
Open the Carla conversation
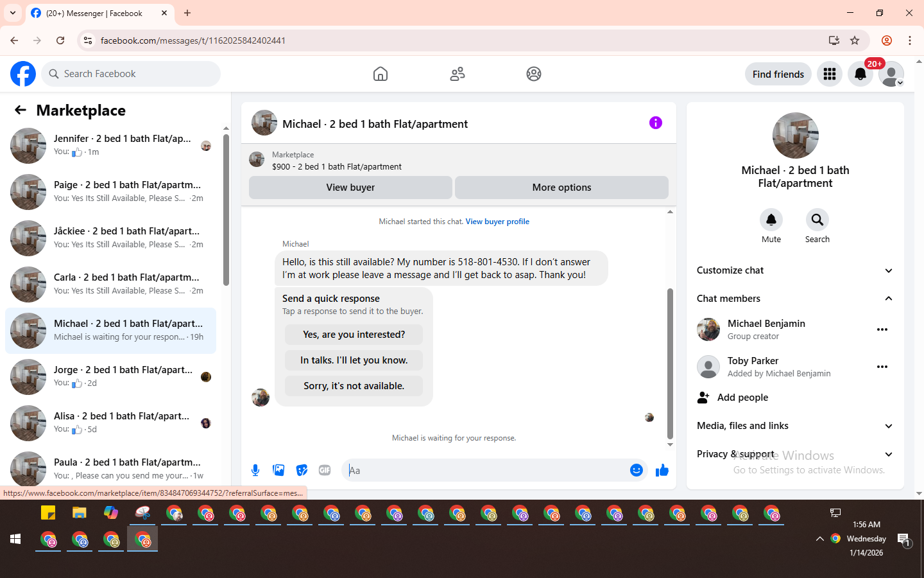coord(110,284)
